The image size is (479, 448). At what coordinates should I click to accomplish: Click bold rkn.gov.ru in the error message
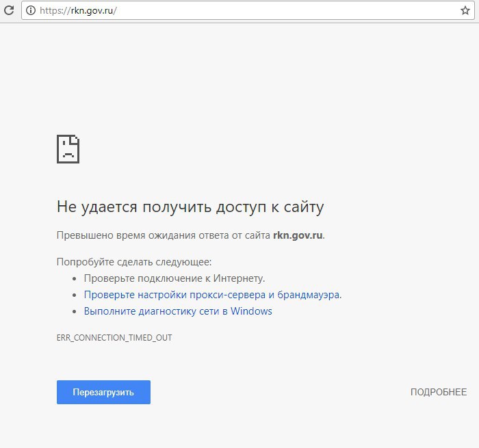pyautogui.click(x=298, y=235)
